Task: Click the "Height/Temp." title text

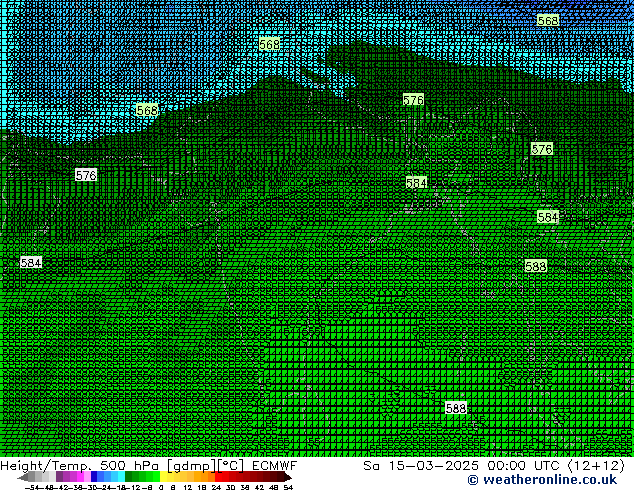Action: 45,466
